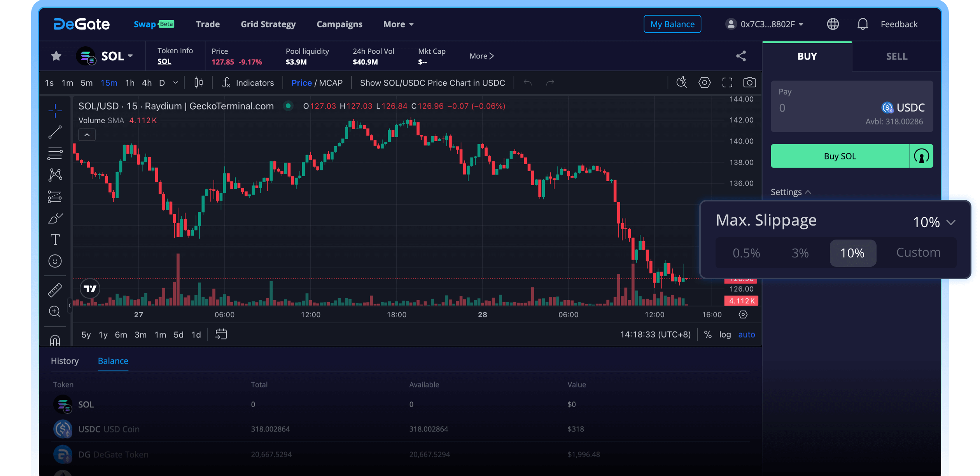
Task: Open the wallet 0x7C3...8802F dropdown
Action: [765, 24]
